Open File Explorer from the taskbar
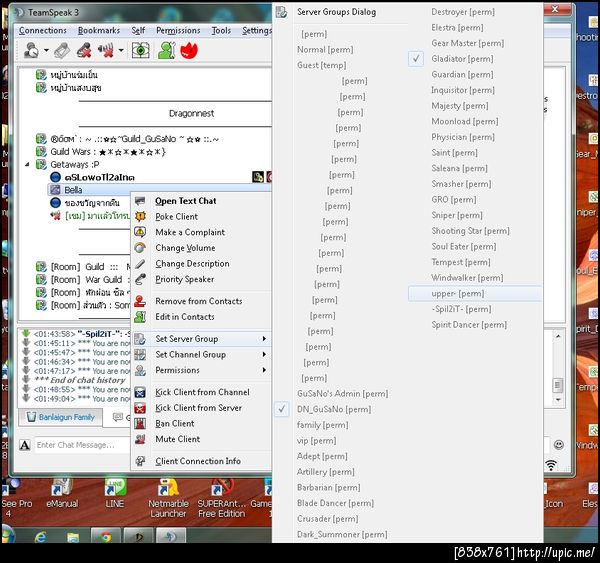600x563 pixels. 73,537
